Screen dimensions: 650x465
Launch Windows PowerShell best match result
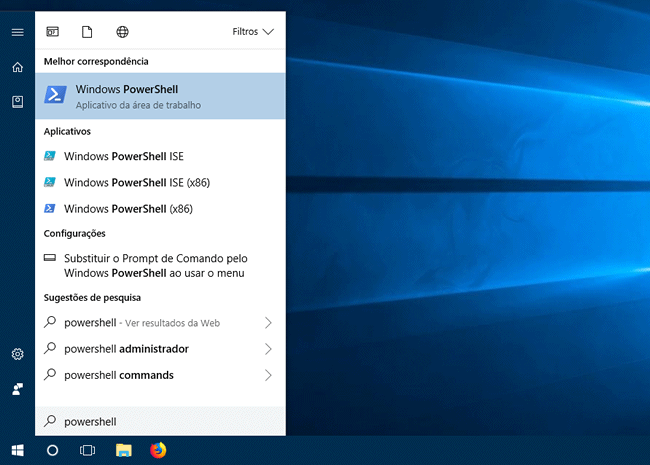[160, 96]
